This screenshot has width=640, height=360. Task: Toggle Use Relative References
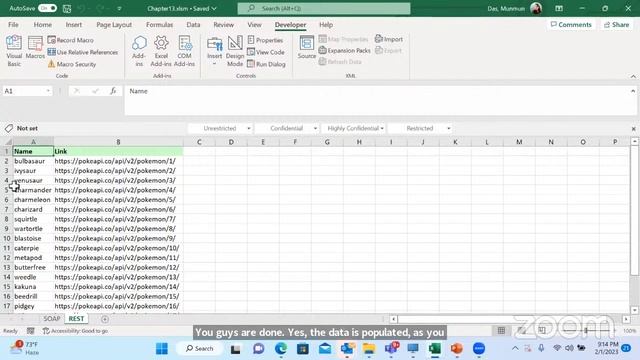tap(83, 52)
